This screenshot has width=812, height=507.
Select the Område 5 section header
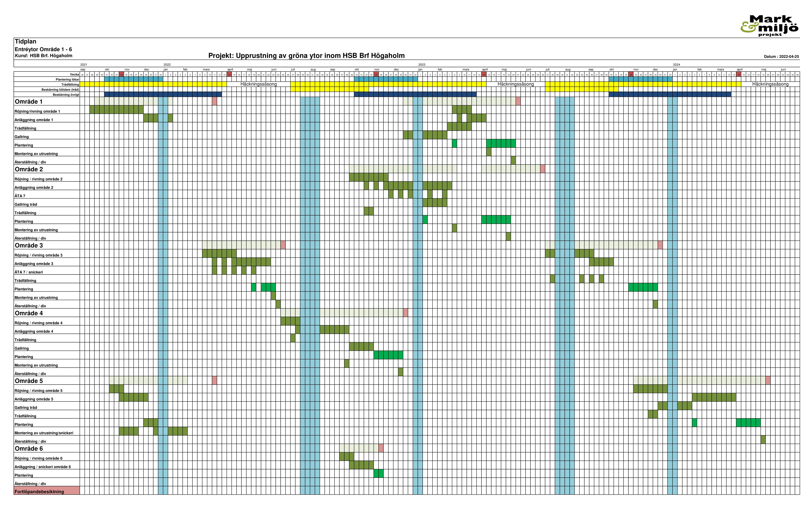pyautogui.click(x=29, y=381)
